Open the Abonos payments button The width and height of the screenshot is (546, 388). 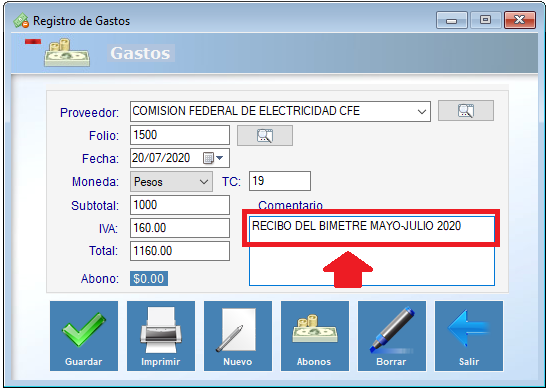click(315, 336)
